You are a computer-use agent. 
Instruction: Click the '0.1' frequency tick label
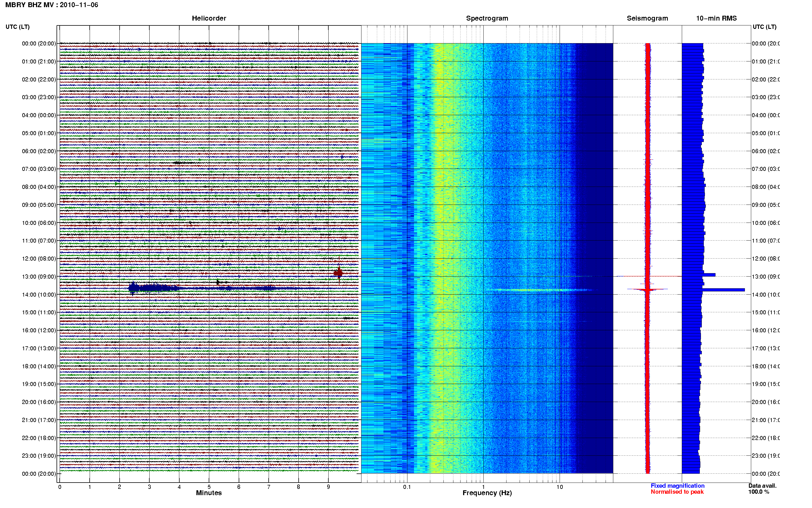click(x=407, y=487)
